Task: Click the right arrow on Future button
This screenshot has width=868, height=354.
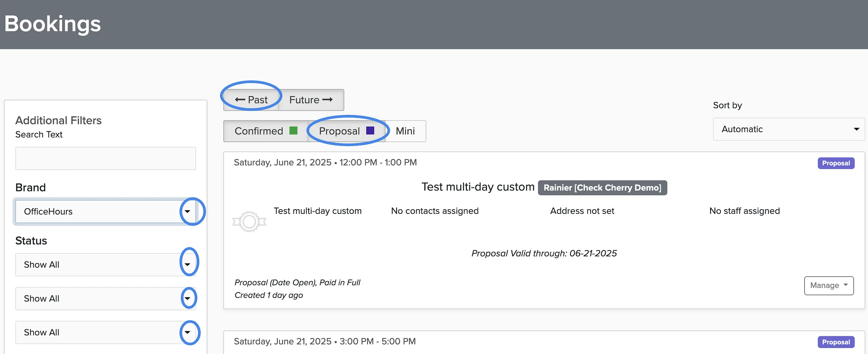Action: tap(328, 100)
